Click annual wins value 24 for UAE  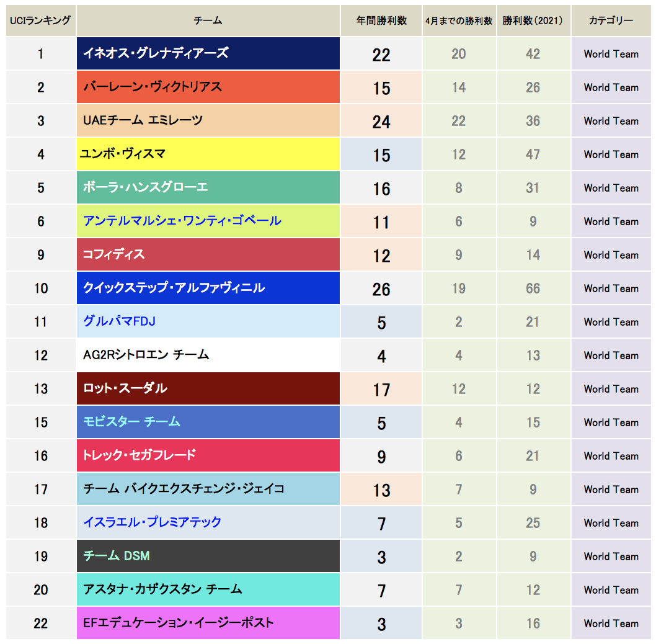(x=381, y=122)
